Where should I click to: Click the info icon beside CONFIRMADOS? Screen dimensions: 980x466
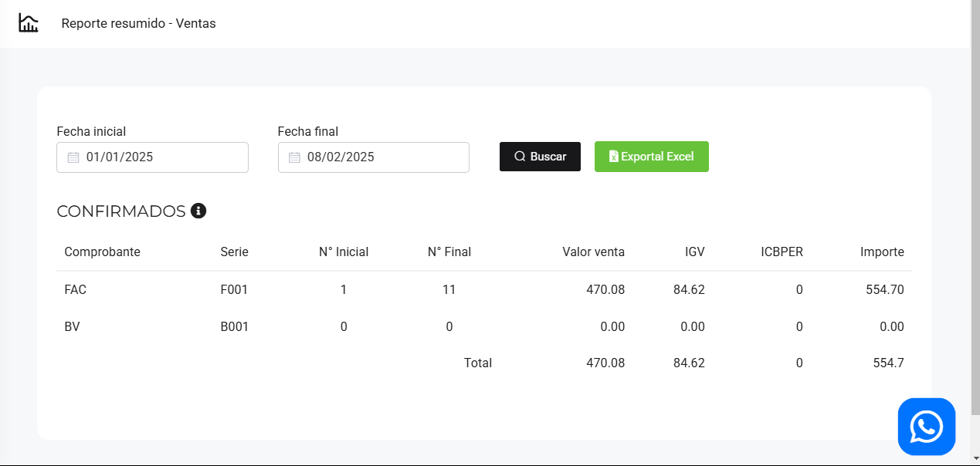198,211
